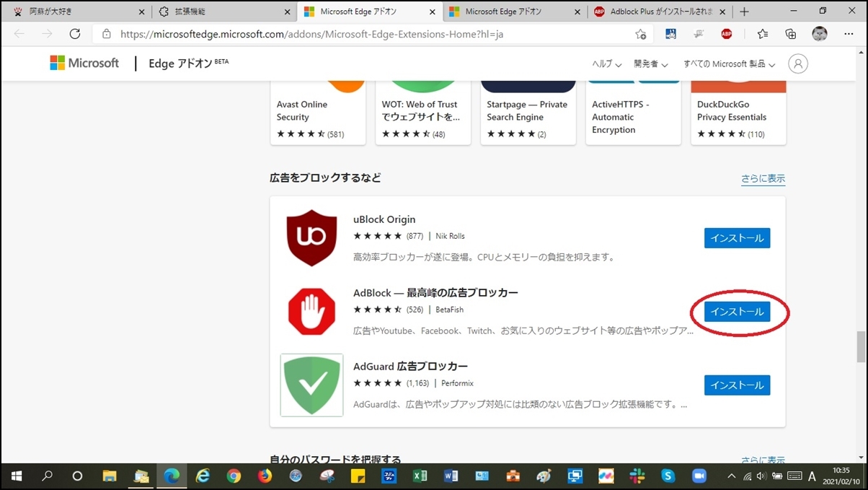Open the account sign-in avatar icon
This screenshot has height=490, width=868.
pyautogui.click(x=798, y=64)
